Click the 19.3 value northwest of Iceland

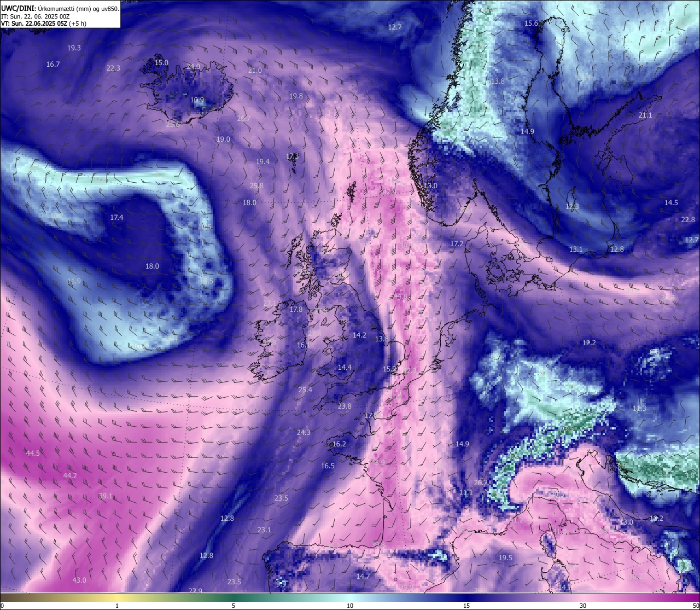[x=74, y=48]
